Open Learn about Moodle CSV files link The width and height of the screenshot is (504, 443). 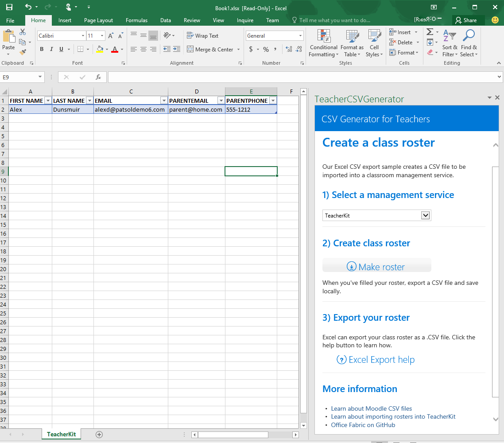371,408
